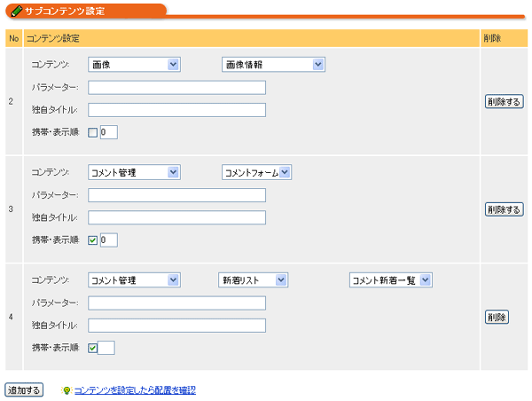Open the 画像情報 dropdown in row 2
The height and width of the screenshot is (401, 532).
click(x=273, y=65)
